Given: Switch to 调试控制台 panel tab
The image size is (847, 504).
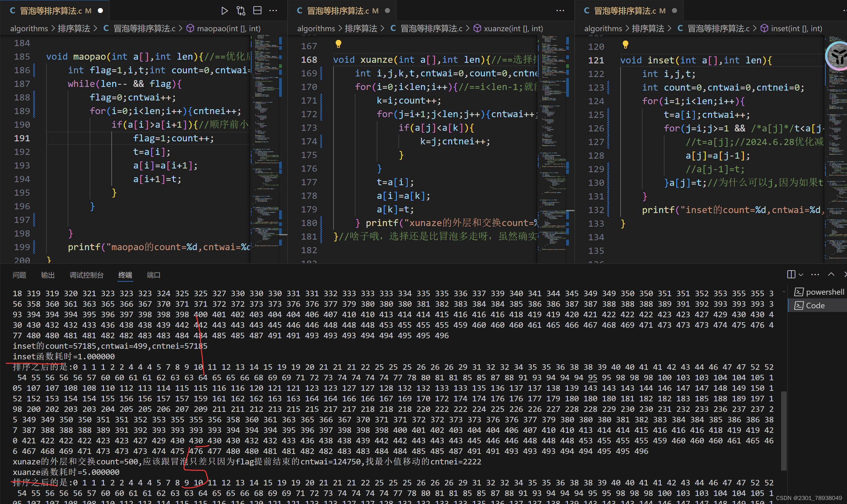Looking at the screenshot, I should point(86,275).
